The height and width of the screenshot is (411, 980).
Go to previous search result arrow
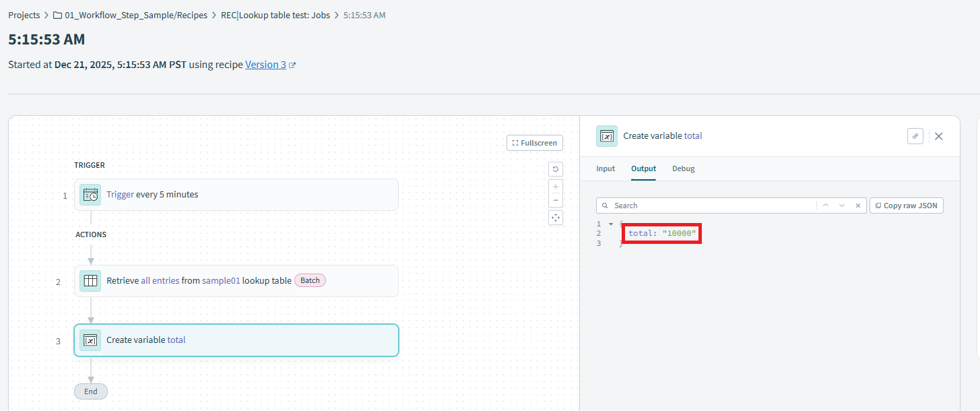click(x=826, y=205)
